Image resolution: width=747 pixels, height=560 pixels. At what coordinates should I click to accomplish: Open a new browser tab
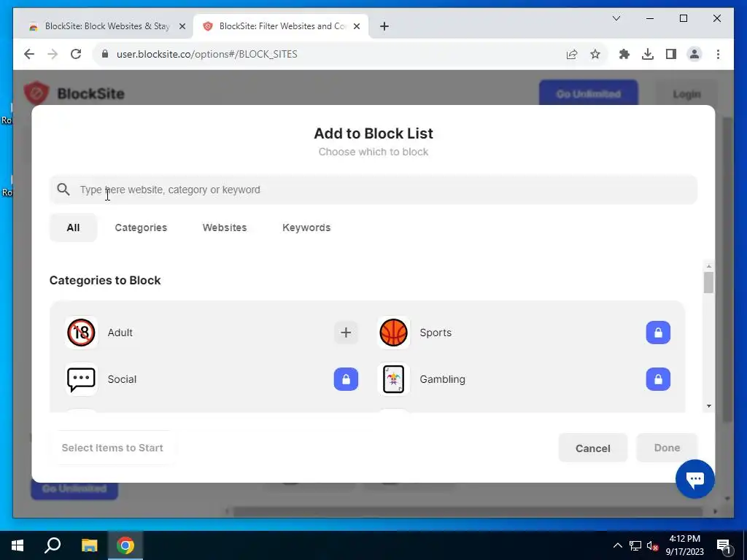[384, 26]
